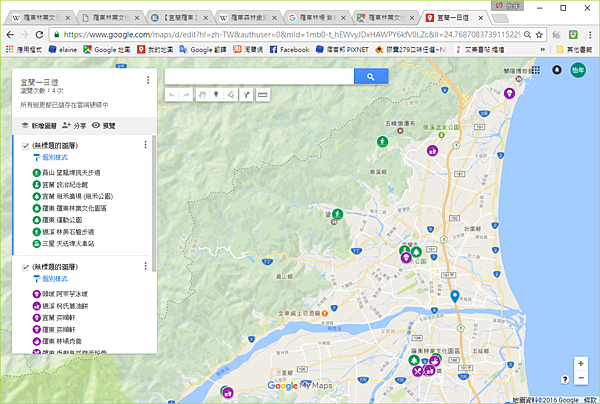This screenshot has height=404, width=600.
Task: Select first green hiking trail list item
Action: tap(66, 173)
